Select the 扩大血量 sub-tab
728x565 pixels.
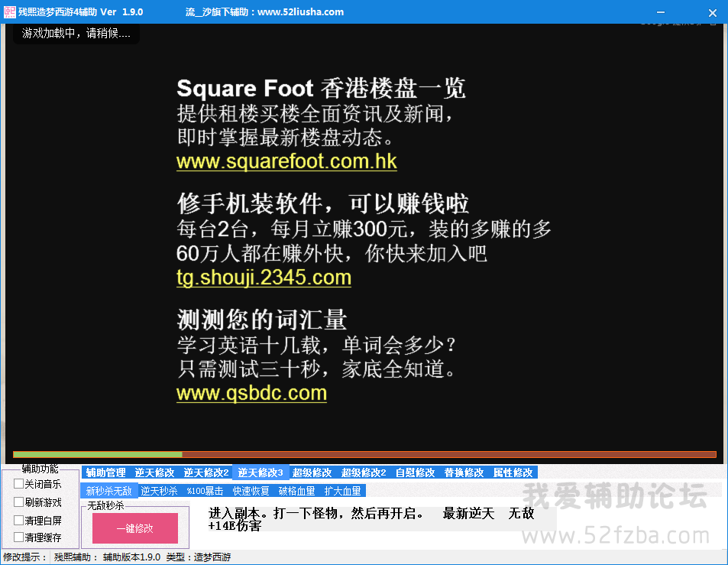(x=343, y=491)
